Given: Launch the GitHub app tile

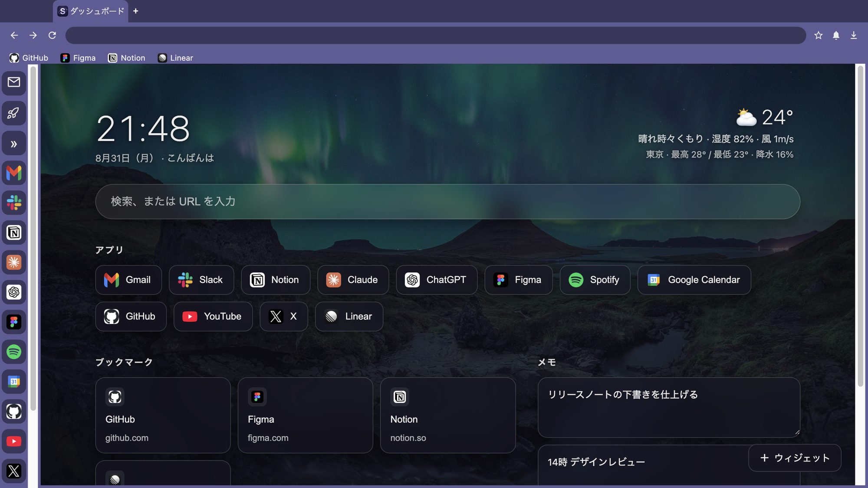Looking at the screenshot, I should [131, 317].
